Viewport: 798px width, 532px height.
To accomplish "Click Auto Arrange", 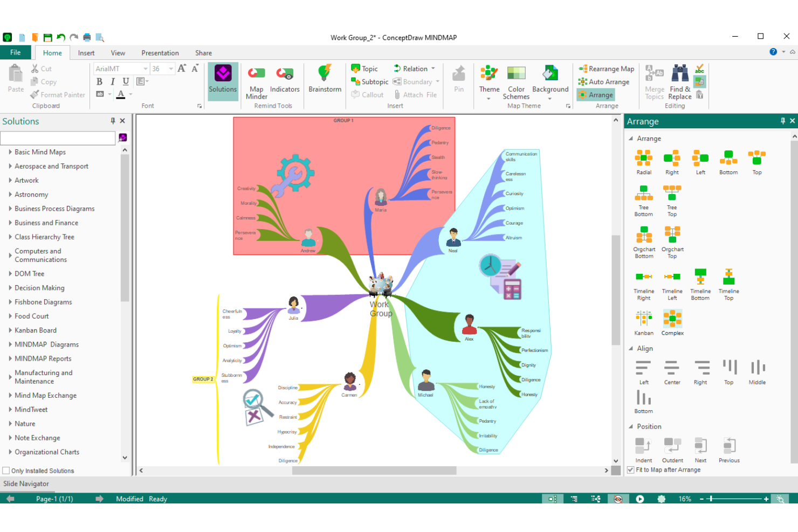I will (x=604, y=82).
